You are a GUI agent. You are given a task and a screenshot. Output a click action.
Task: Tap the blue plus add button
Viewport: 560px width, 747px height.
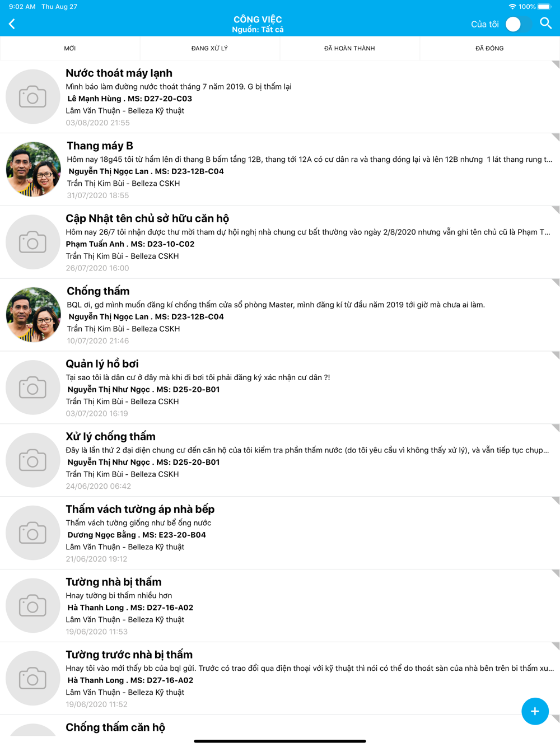click(x=535, y=711)
